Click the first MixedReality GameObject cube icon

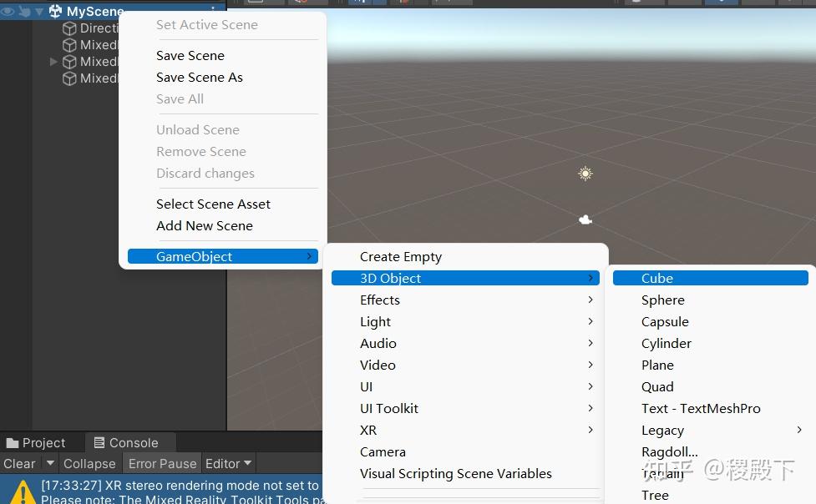pyautogui.click(x=69, y=44)
